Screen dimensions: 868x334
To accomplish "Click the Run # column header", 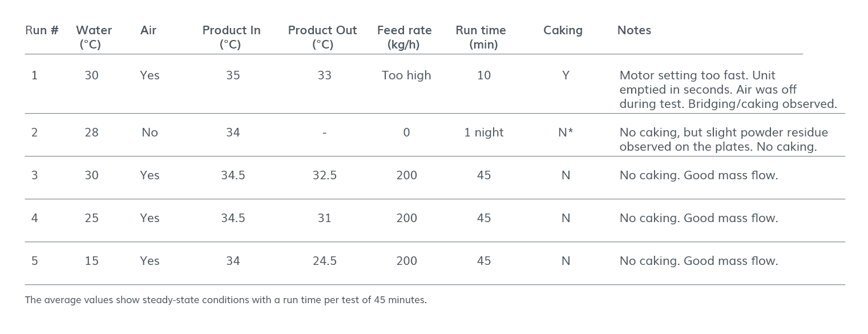I will pos(42,30).
